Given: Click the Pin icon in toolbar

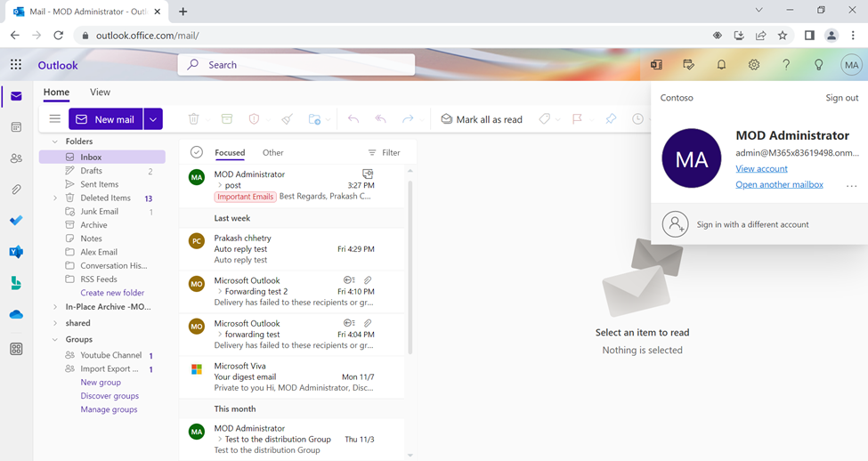Looking at the screenshot, I should coord(611,119).
